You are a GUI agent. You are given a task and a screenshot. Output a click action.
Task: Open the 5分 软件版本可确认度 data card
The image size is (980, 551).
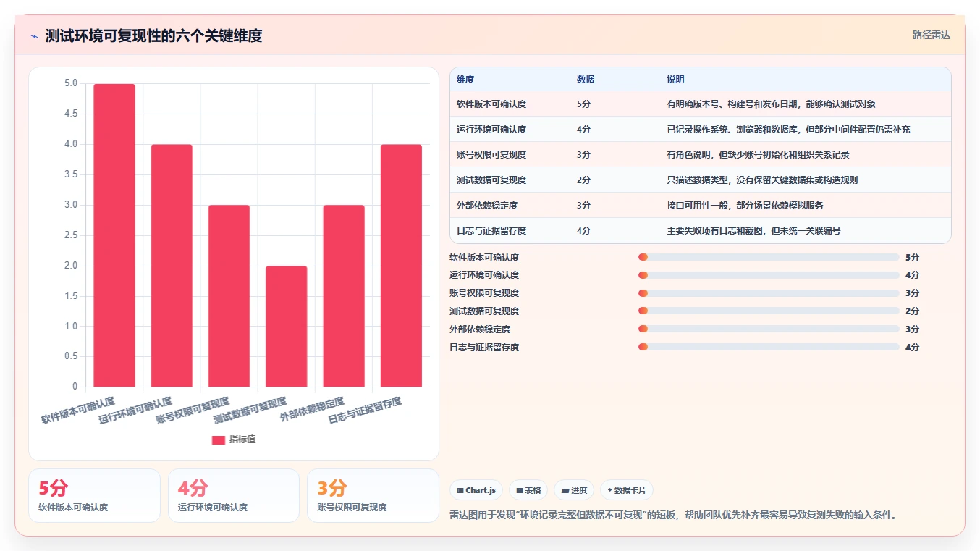[94, 495]
